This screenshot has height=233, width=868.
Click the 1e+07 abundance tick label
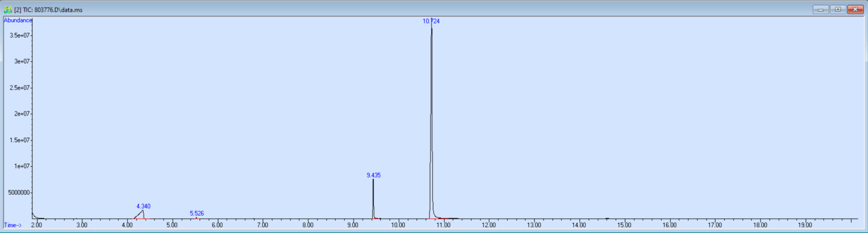[23, 166]
